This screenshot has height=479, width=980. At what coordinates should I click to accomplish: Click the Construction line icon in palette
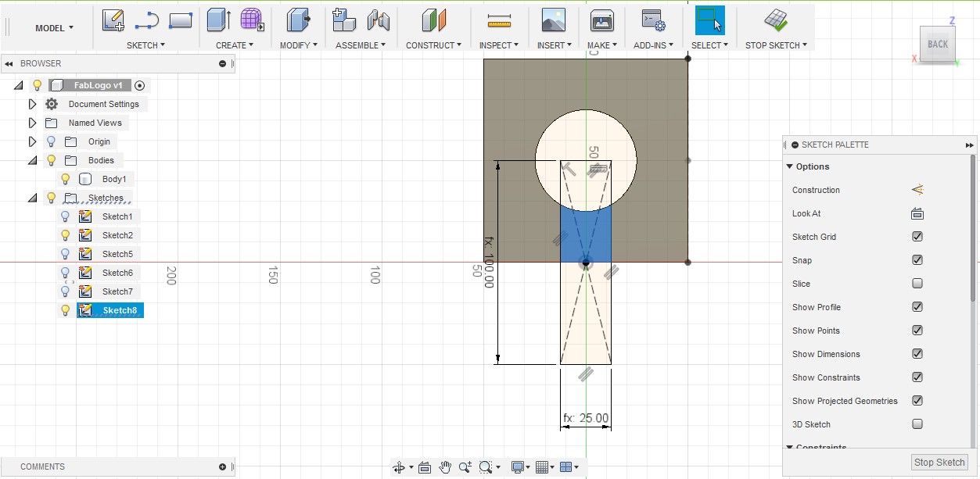click(x=917, y=190)
